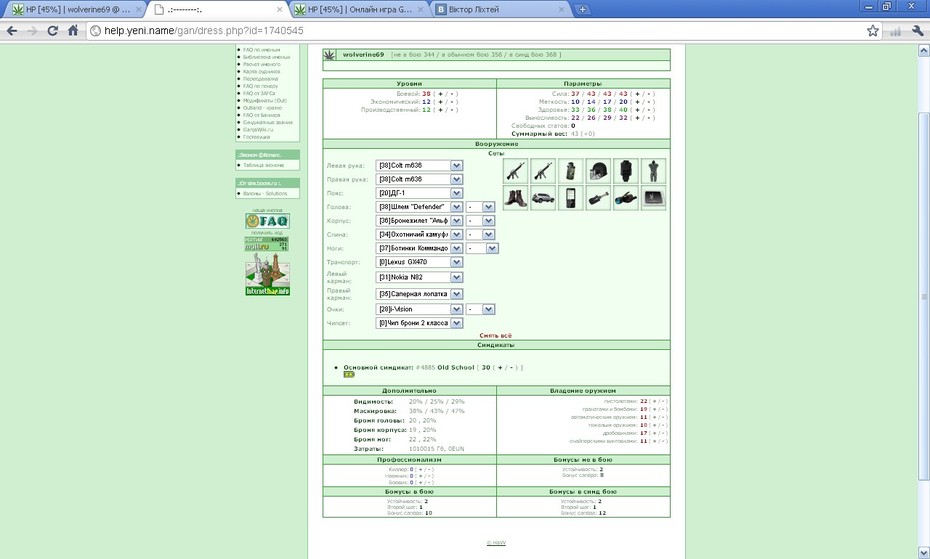Open the Корпус body armor dropdown
930x559 pixels.
[x=419, y=221]
